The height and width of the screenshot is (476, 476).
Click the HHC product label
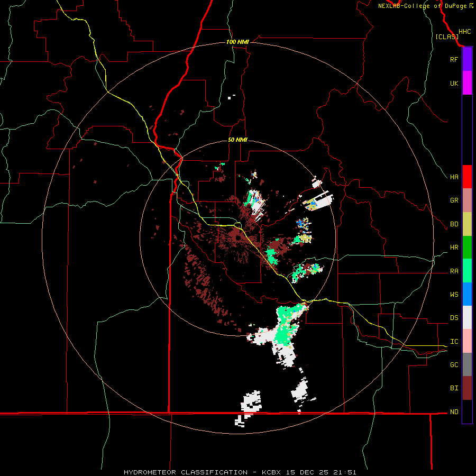point(464,32)
